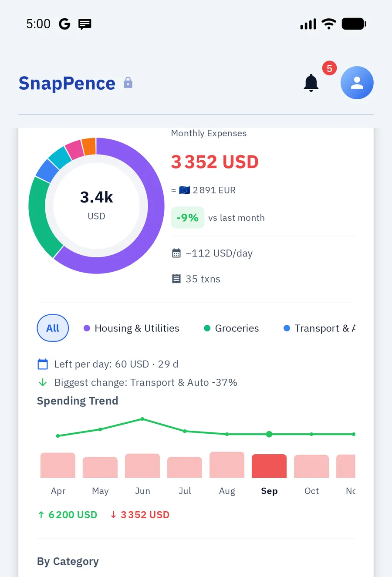
Task: Filter by Housing & Utilities
Action: [132, 328]
